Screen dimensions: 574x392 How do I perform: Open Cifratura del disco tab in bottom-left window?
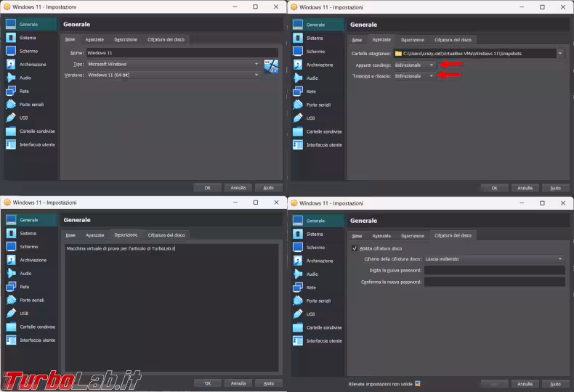pos(166,235)
